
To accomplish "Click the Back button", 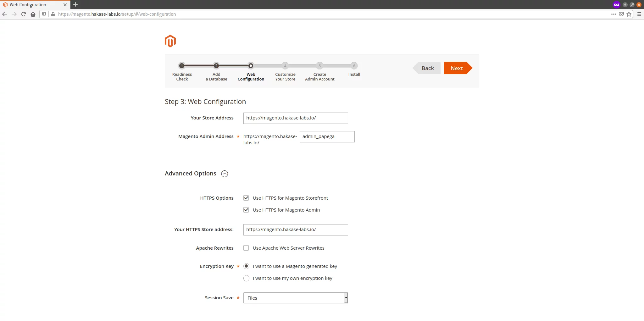I will (x=427, y=68).
